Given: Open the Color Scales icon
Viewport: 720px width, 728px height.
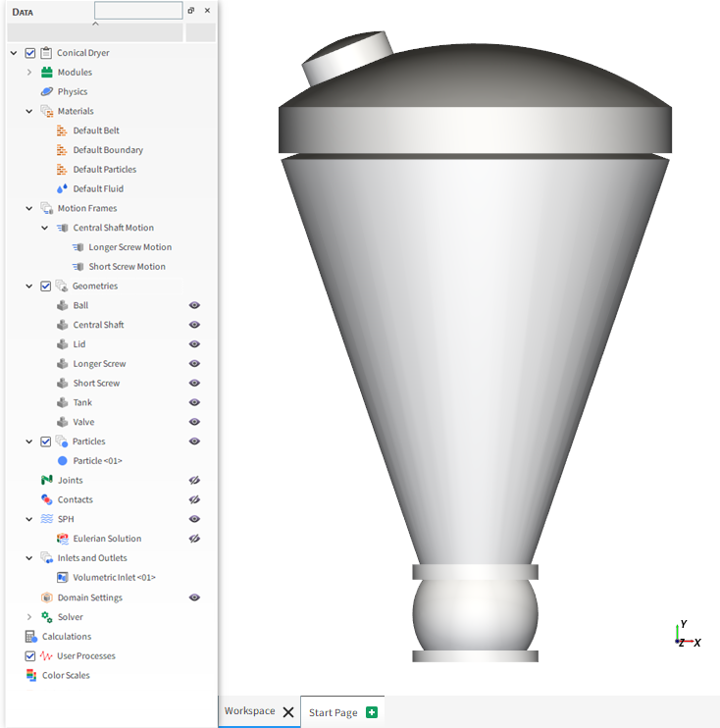Looking at the screenshot, I should point(31,675).
